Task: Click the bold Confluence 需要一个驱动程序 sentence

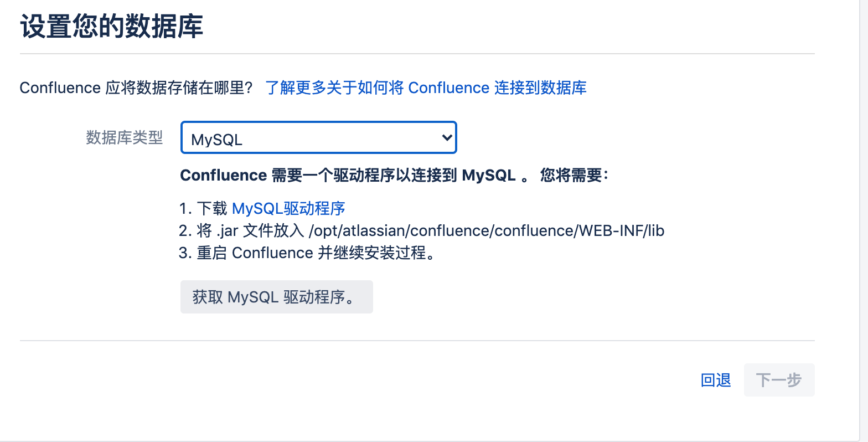Action: [x=348, y=175]
